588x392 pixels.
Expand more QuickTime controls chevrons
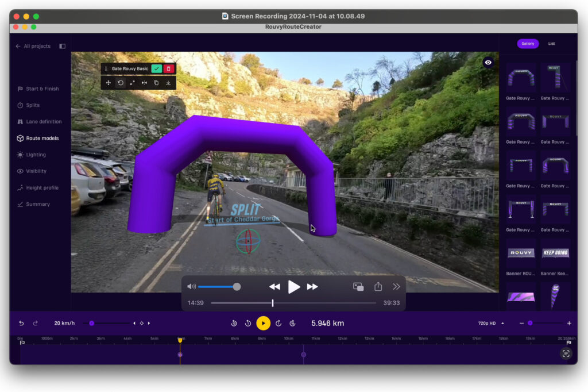pyautogui.click(x=396, y=287)
